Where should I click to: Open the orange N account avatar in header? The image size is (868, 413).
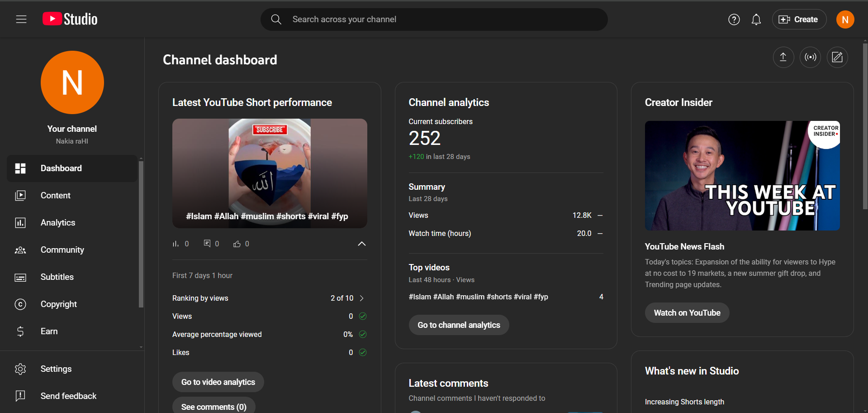click(845, 19)
